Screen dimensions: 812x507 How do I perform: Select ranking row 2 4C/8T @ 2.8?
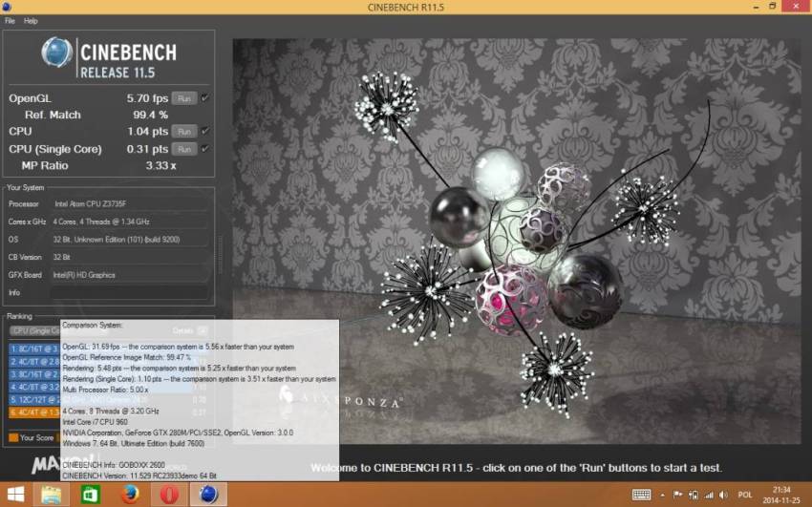pos(34,362)
